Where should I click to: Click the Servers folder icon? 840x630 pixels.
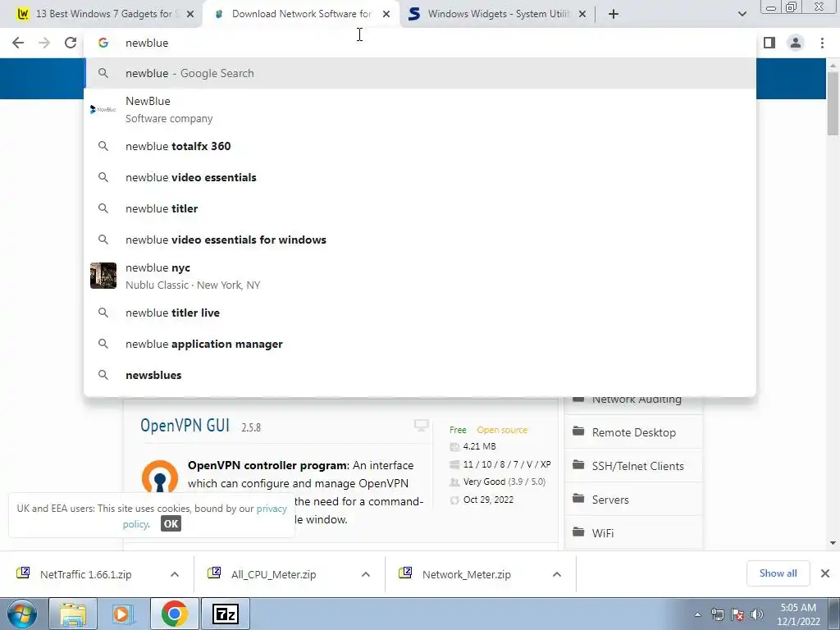coord(578,498)
